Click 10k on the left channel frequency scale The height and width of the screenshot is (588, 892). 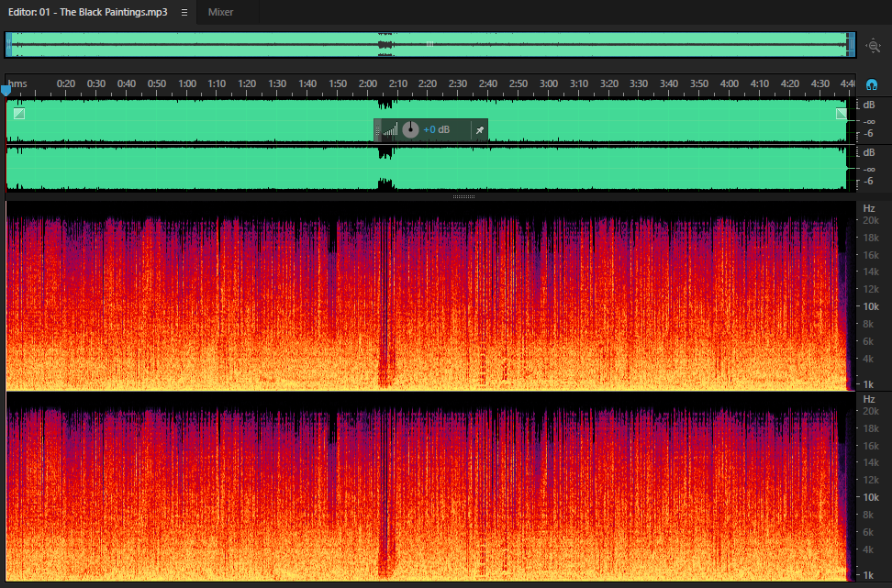click(871, 306)
